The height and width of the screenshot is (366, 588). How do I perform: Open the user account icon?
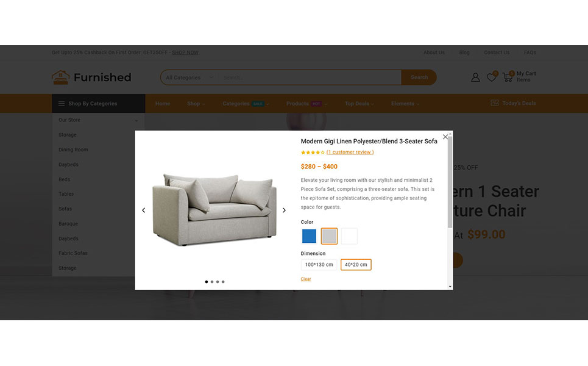coord(475,77)
